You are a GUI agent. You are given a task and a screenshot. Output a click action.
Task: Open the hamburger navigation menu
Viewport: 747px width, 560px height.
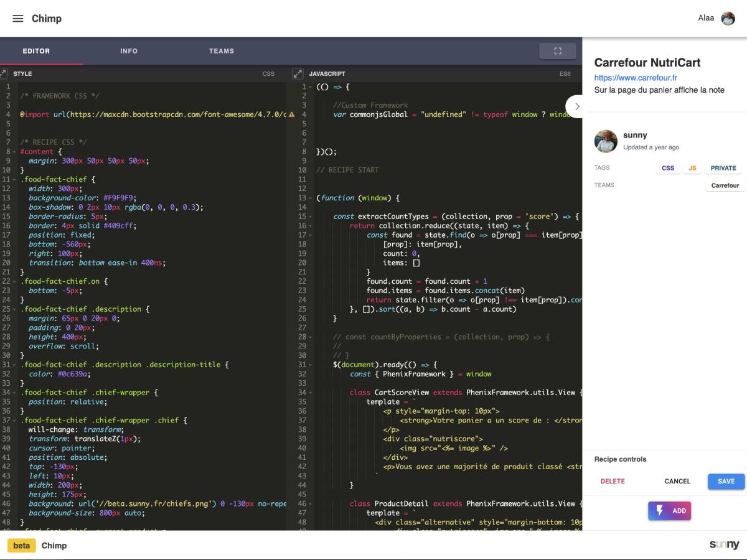18,19
